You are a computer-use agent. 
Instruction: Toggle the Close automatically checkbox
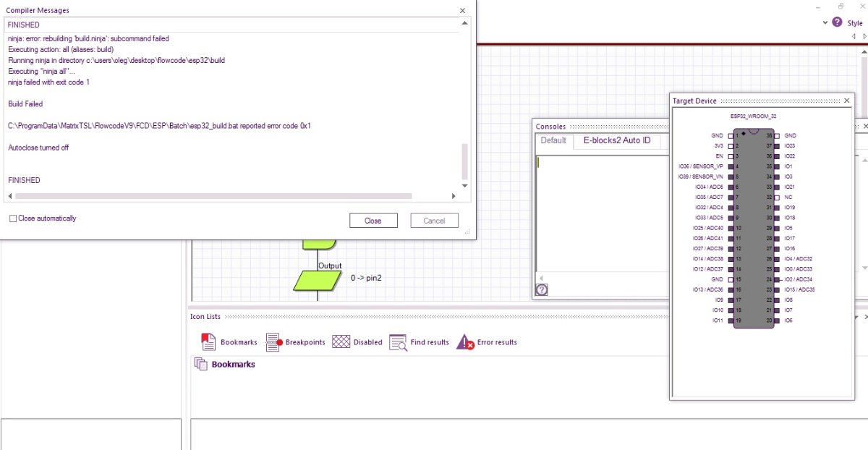[x=13, y=218]
